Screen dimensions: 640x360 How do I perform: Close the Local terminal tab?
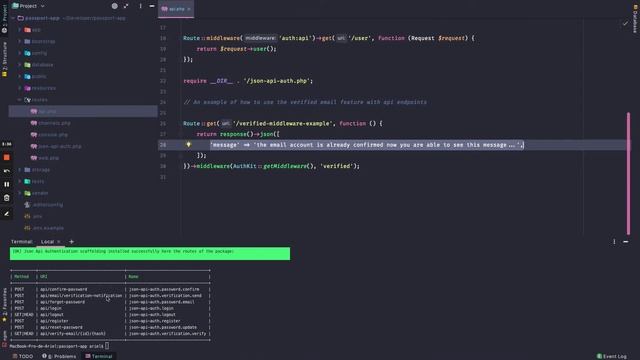(59, 242)
